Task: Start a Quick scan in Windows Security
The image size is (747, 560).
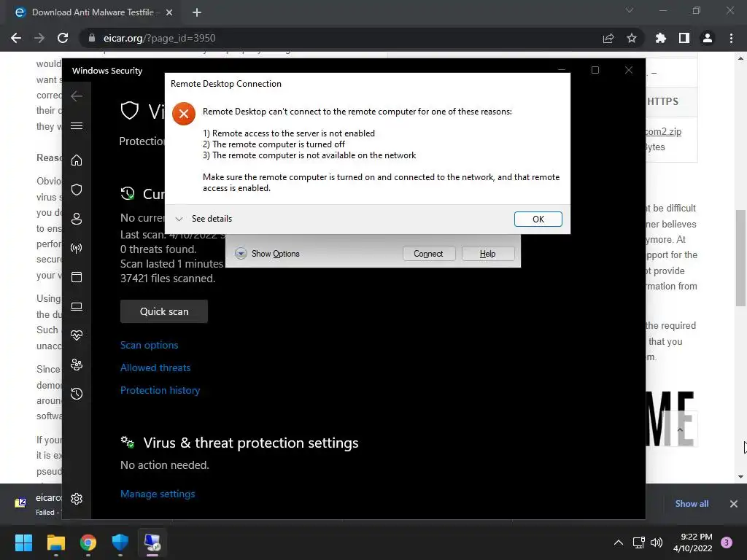Action: point(164,311)
